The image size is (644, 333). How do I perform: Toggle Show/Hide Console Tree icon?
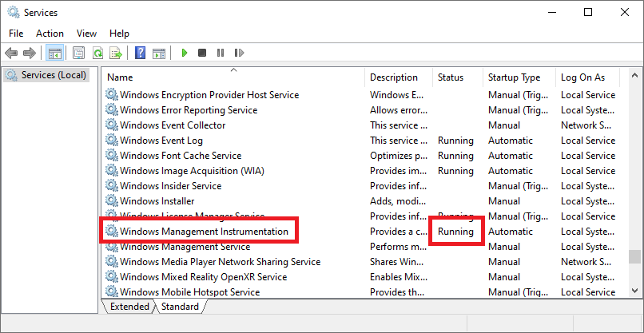pyautogui.click(x=54, y=53)
